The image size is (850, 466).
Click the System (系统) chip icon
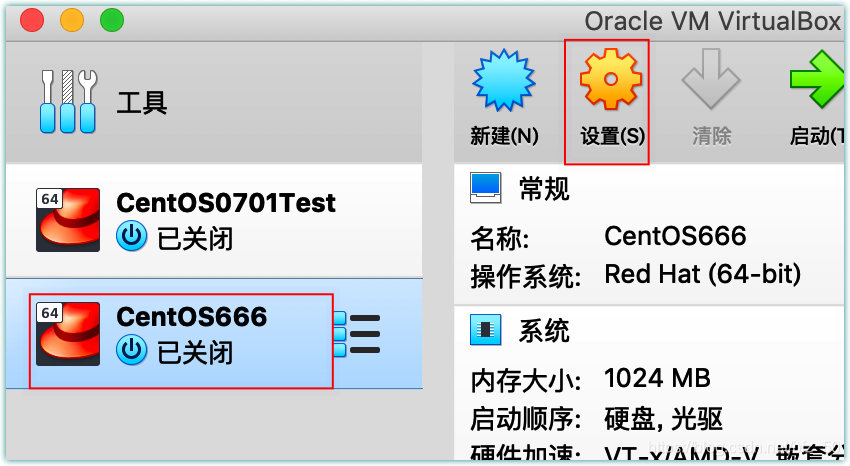click(x=486, y=330)
